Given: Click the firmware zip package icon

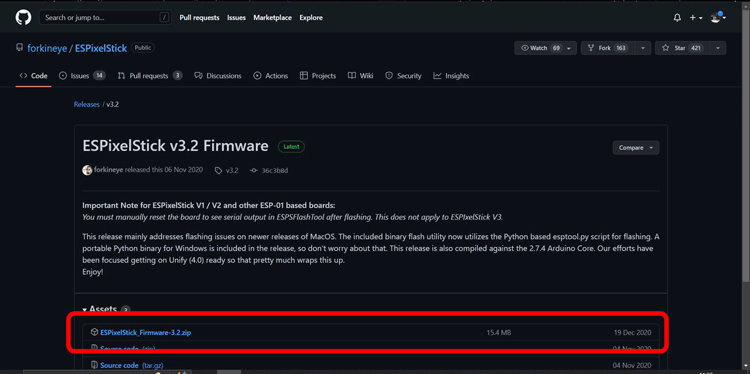Looking at the screenshot, I should point(94,332).
